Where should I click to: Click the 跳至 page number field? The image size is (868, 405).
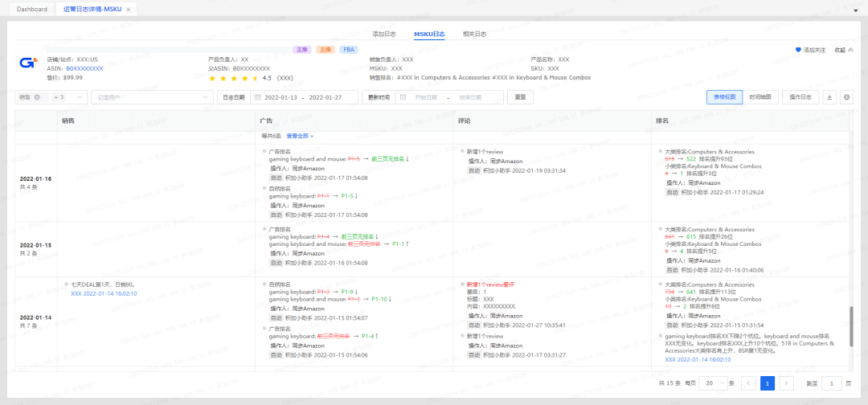(x=831, y=383)
